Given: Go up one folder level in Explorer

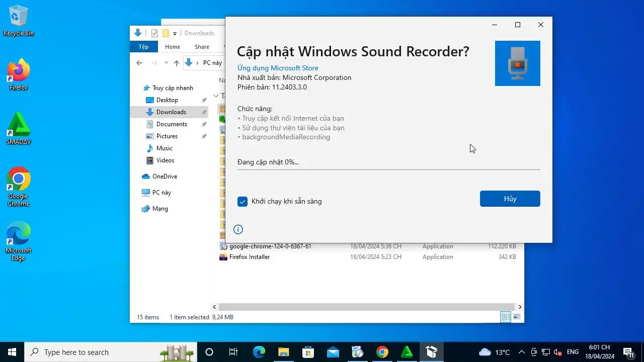Looking at the screenshot, I should pos(176,63).
